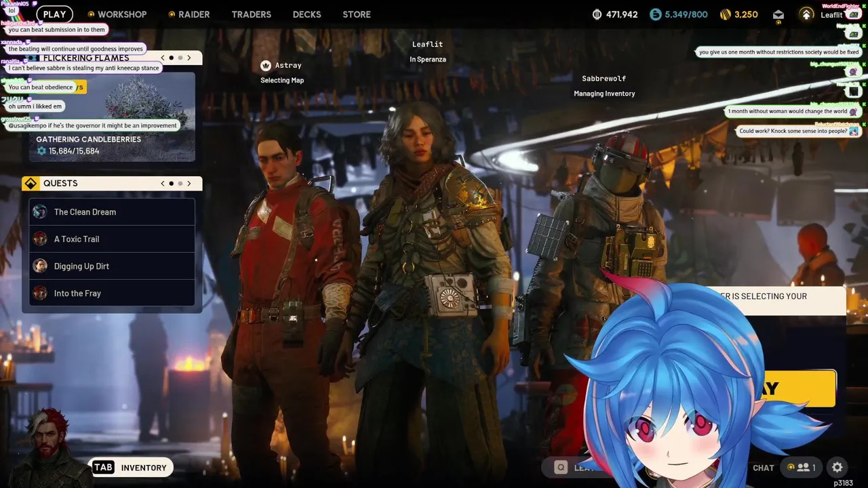Click the level-up arrow badge beside Leaflit
This screenshot has height=488, width=868.
pyautogui.click(x=806, y=14)
